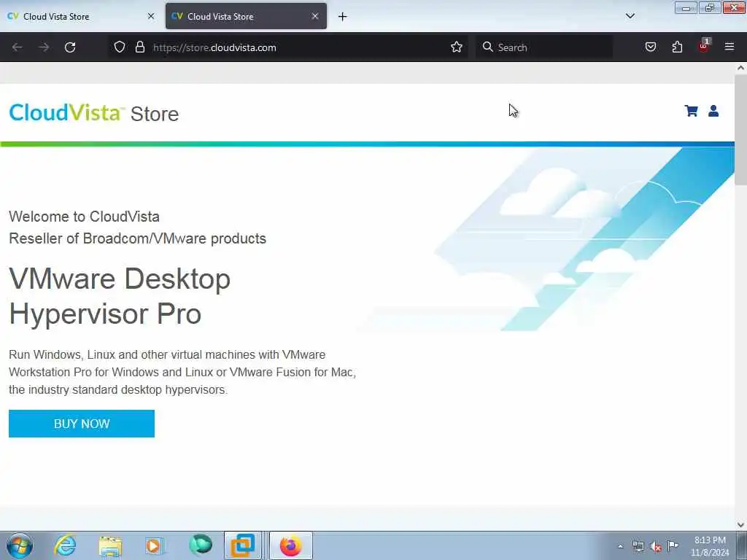Image resolution: width=747 pixels, height=560 pixels.
Task: Expand the list all tabs chevron
Action: tap(630, 16)
